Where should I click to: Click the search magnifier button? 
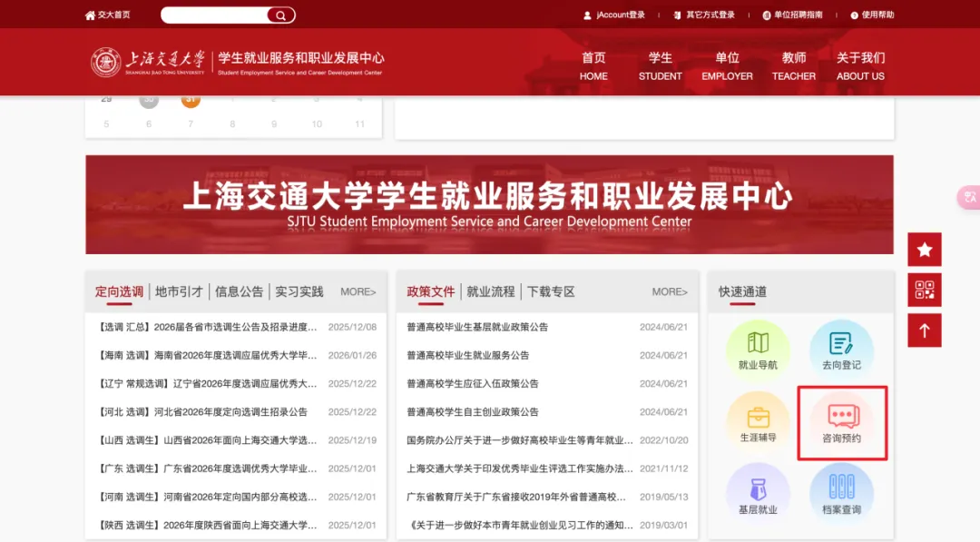280,15
